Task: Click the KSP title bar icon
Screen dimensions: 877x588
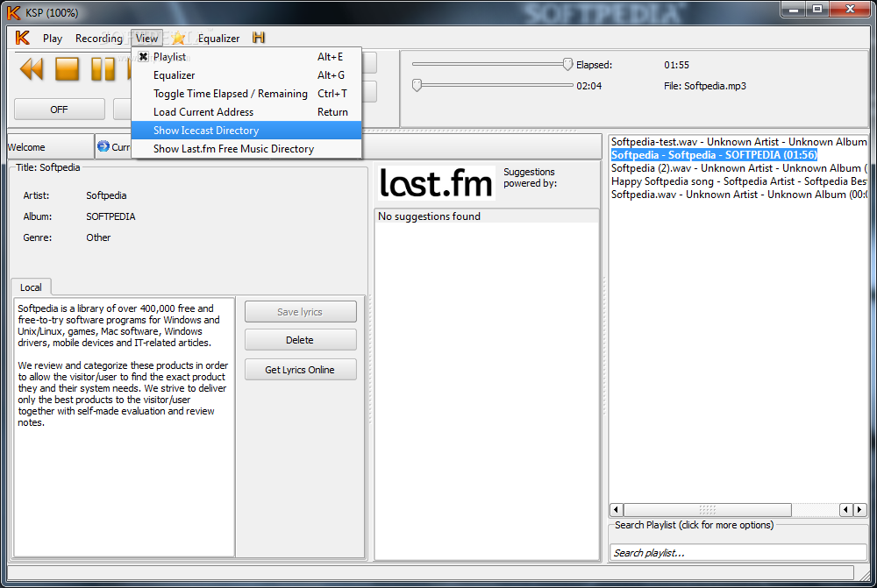Action: tap(13, 12)
